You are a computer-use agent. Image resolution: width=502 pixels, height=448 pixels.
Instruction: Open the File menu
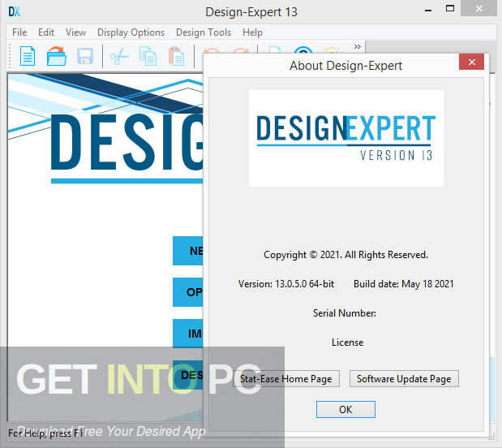[19, 32]
